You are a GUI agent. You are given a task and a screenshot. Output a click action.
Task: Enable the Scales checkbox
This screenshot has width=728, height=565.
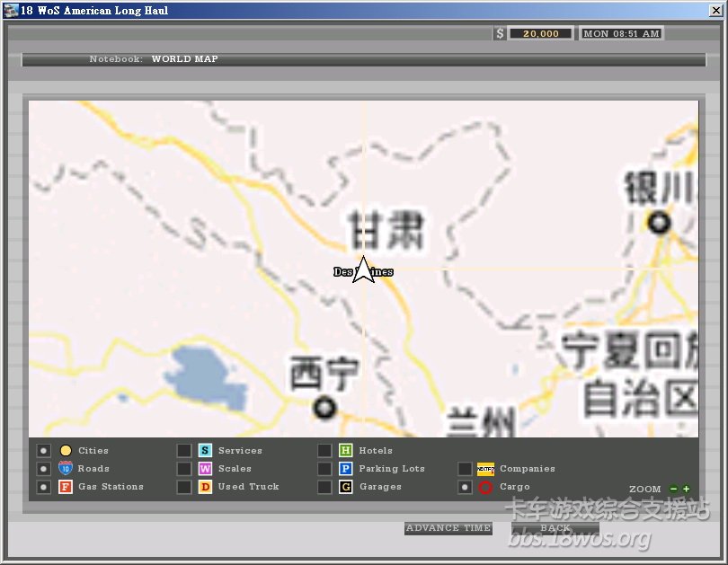tap(184, 469)
